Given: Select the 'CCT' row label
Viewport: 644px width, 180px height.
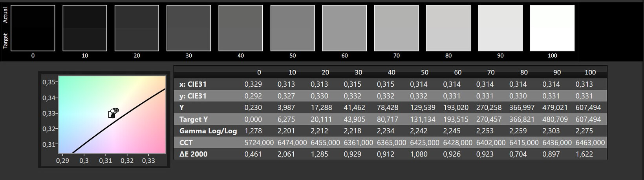Looking at the screenshot, I should click(186, 143).
